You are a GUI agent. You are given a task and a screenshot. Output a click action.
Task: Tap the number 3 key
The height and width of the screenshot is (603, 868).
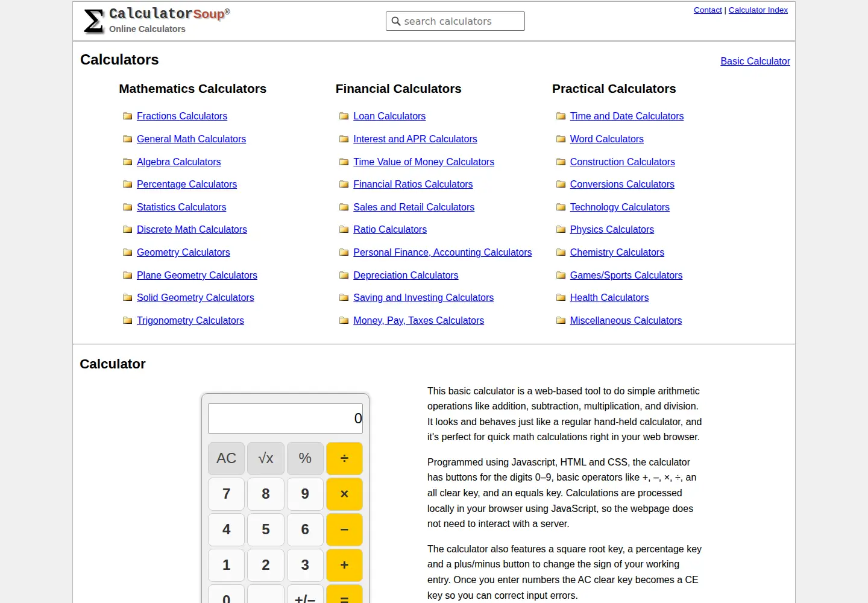(305, 565)
